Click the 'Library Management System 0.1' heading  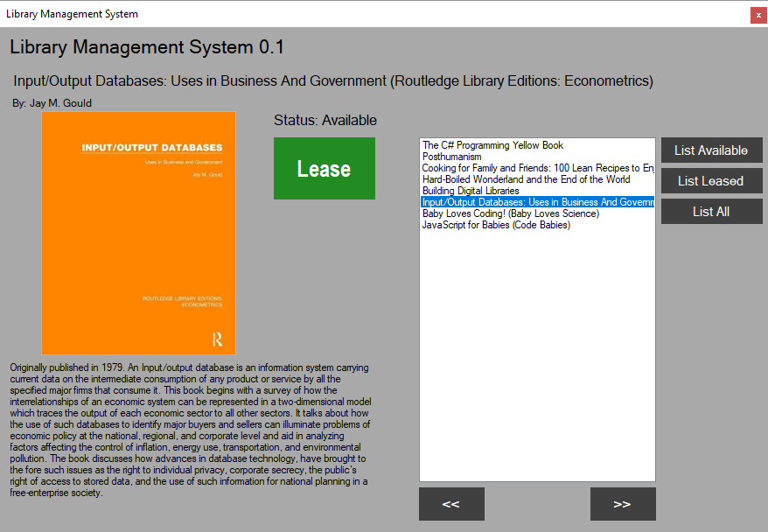[147, 47]
